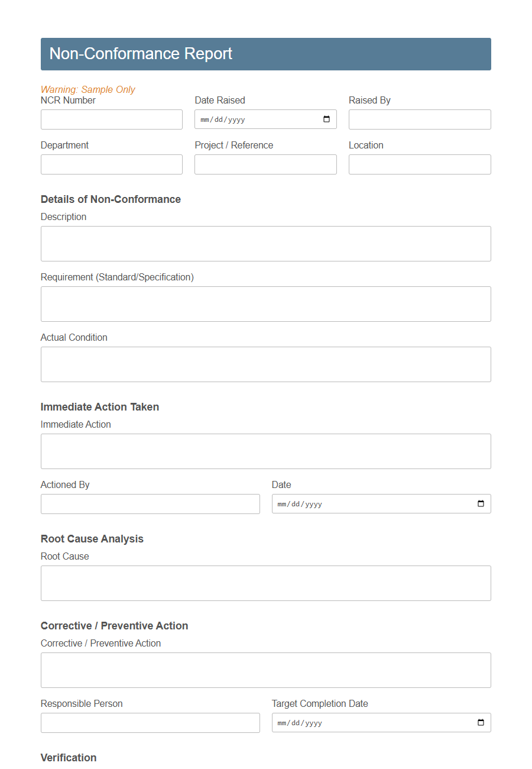Screen dimensions: 532x769
Task: Click the Non-Conformance Report header
Action: pos(141,54)
